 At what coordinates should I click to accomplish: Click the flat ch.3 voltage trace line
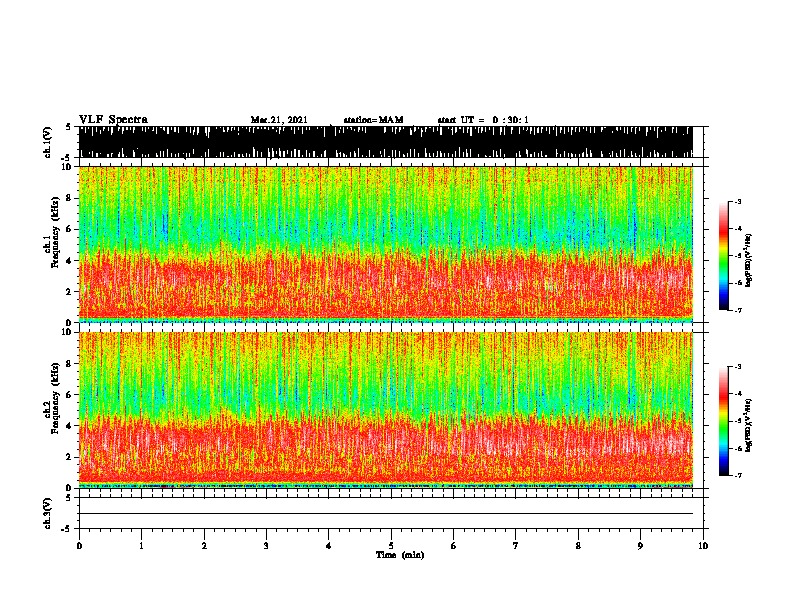(386, 514)
